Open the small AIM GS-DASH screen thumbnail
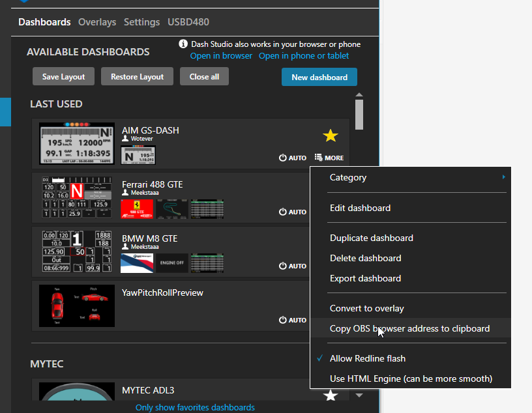Image resolution: width=532 pixels, height=413 pixels. tap(138, 155)
